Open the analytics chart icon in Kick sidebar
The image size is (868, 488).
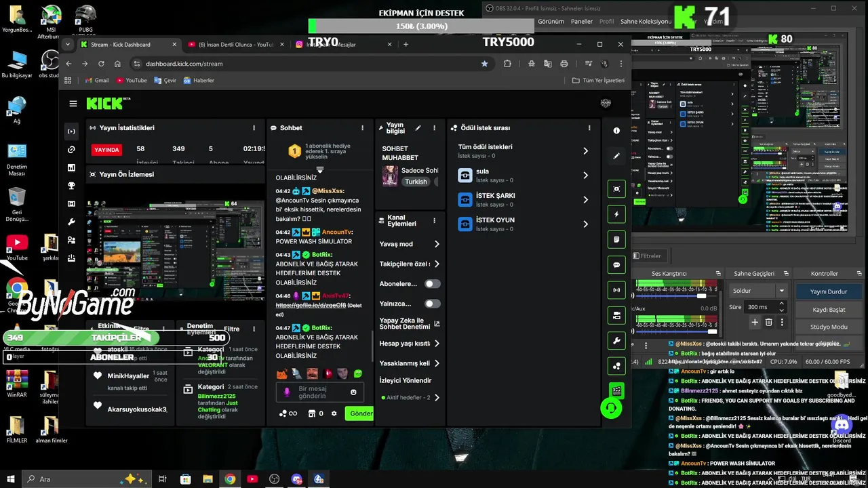tap(71, 167)
